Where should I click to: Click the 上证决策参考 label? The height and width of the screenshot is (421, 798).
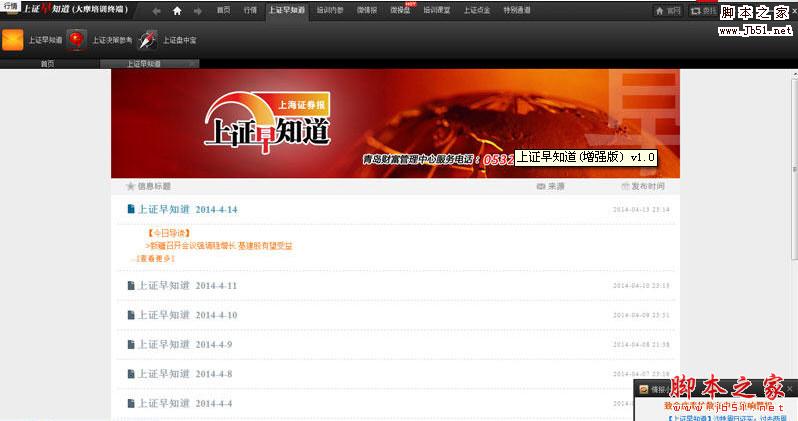[112, 40]
